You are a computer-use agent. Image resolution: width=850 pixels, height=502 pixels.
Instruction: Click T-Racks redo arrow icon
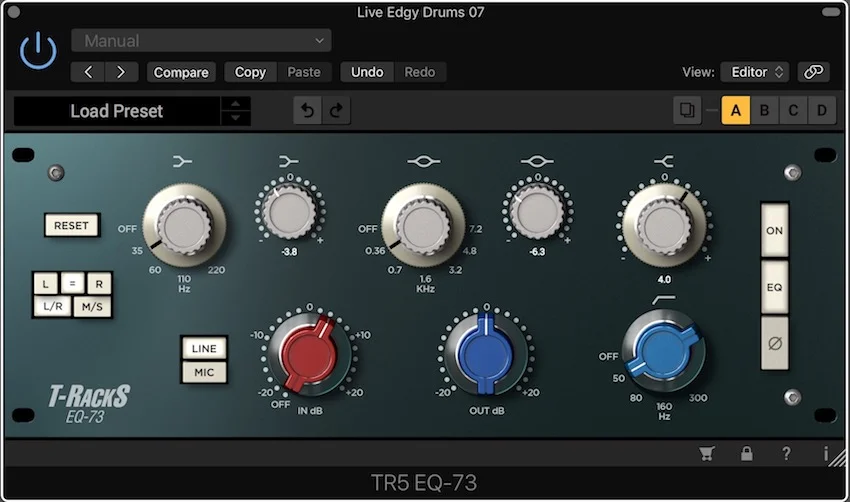[x=336, y=111]
